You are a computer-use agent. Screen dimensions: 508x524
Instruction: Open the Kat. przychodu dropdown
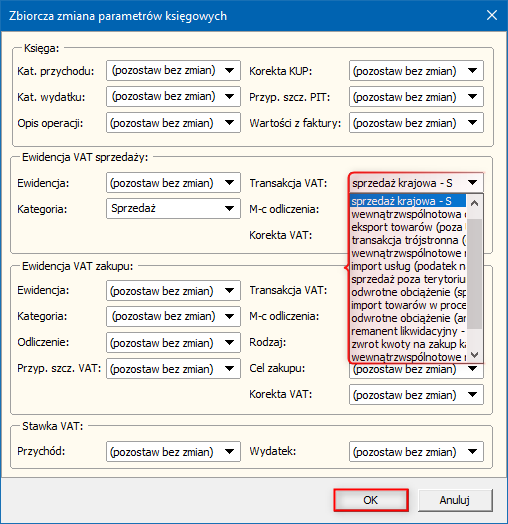click(x=173, y=71)
